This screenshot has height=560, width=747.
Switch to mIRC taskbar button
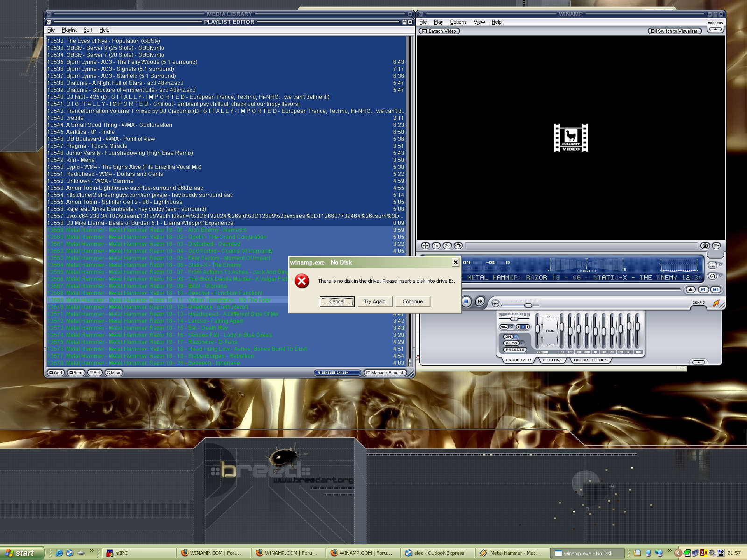click(139, 553)
